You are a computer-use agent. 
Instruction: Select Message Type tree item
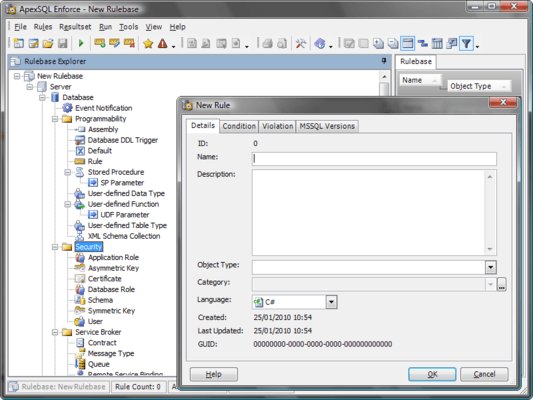point(111,353)
